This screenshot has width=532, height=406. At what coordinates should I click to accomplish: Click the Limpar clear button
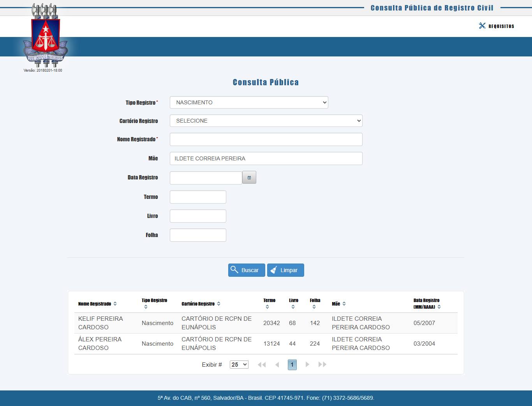coord(285,270)
